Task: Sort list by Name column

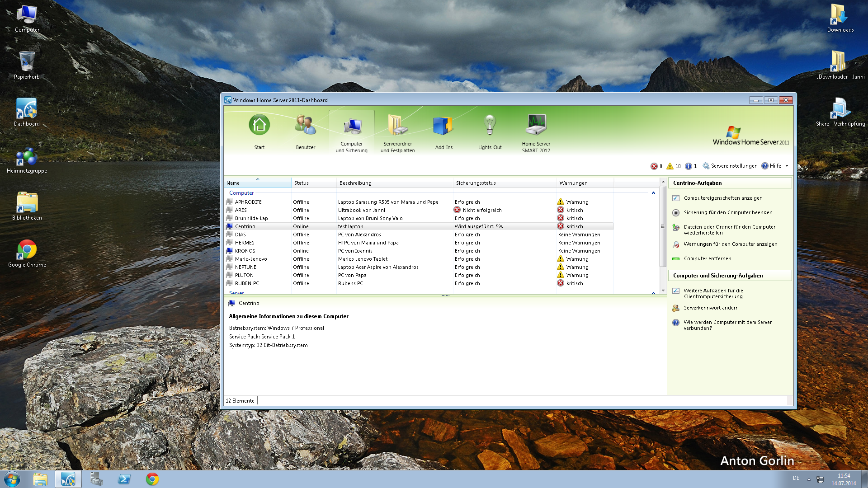Action: [258, 183]
